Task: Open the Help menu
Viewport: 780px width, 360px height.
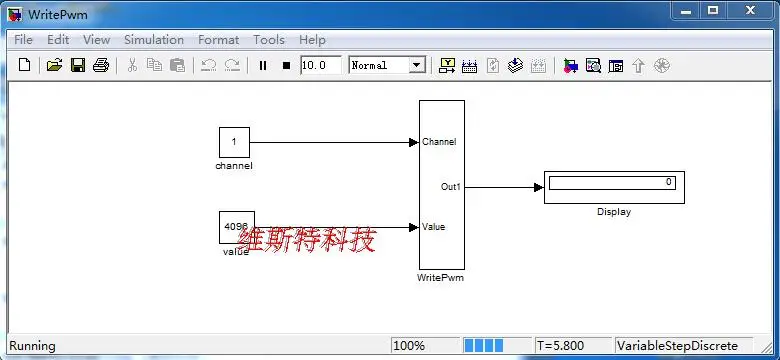Action: point(312,40)
